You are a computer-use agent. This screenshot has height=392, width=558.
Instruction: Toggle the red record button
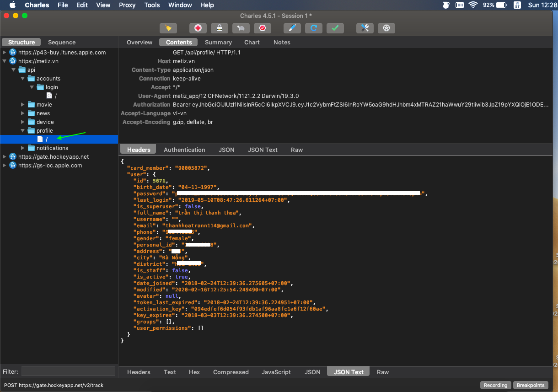[198, 28]
